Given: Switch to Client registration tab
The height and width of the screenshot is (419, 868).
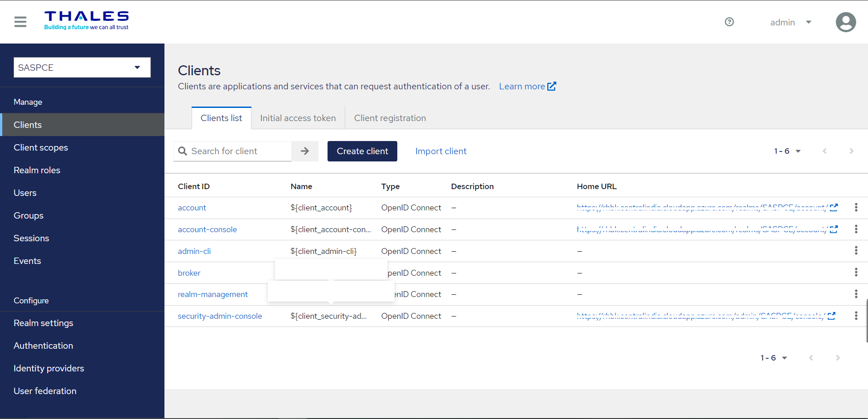Looking at the screenshot, I should click(390, 118).
